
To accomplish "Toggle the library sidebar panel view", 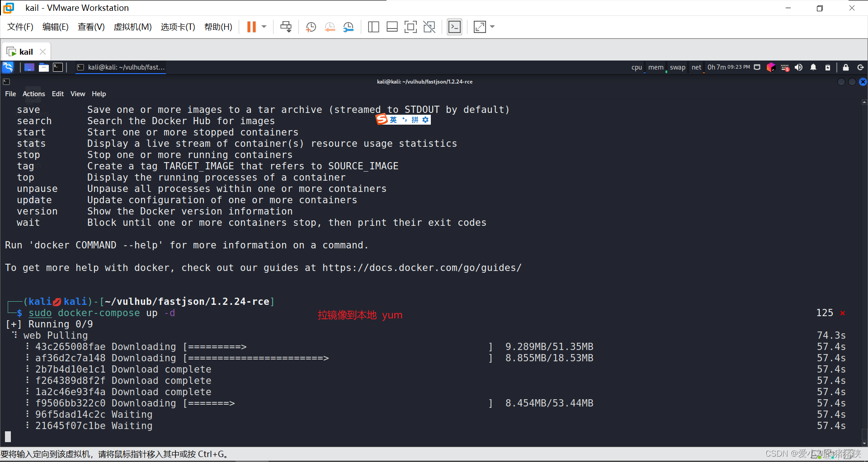I will [x=373, y=27].
